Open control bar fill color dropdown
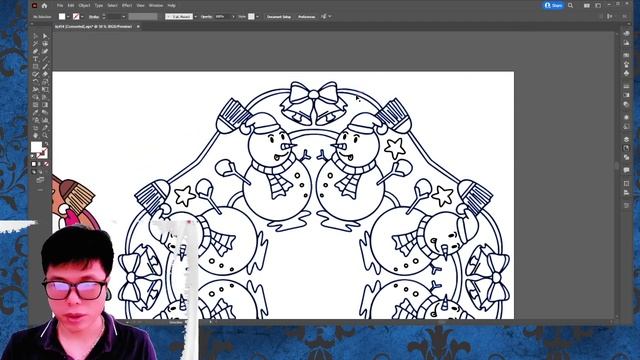Image resolution: width=640 pixels, height=360 pixels. pyautogui.click(x=68, y=17)
